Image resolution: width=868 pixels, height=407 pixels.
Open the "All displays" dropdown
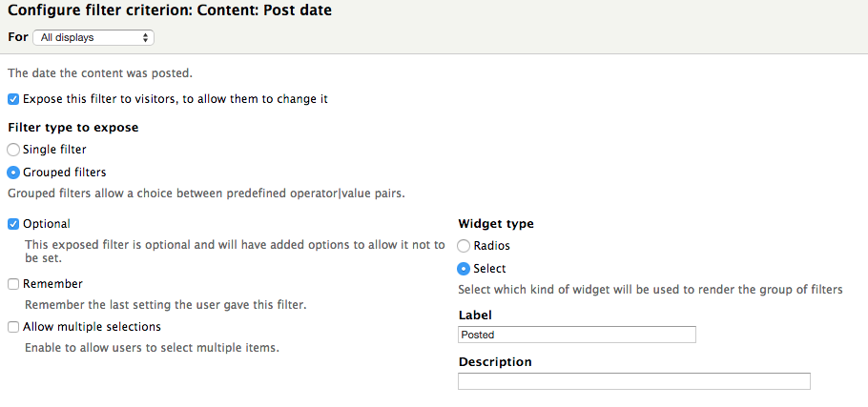point(93,38)
